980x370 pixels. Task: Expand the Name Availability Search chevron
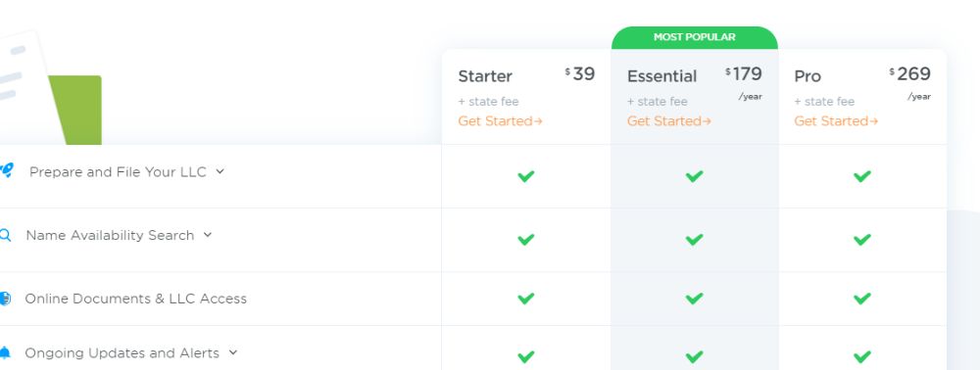[208, 235]
